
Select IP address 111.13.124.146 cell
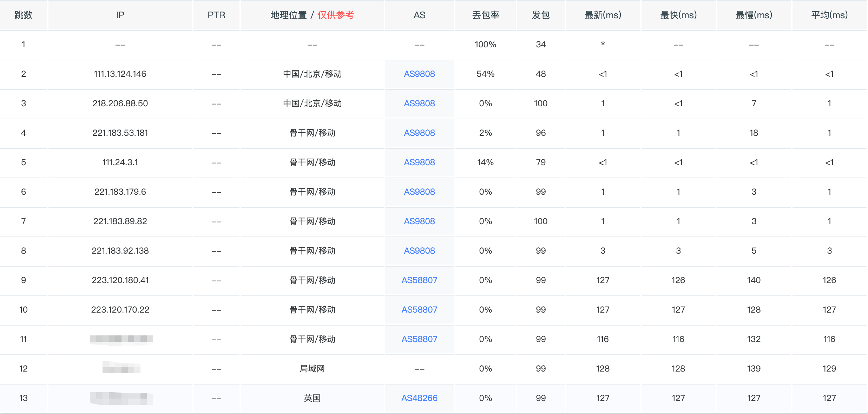[120, 74]
